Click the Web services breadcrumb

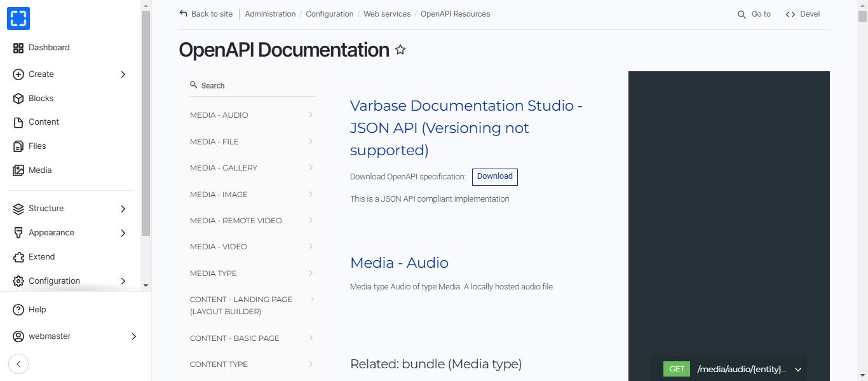click(387, 14)
